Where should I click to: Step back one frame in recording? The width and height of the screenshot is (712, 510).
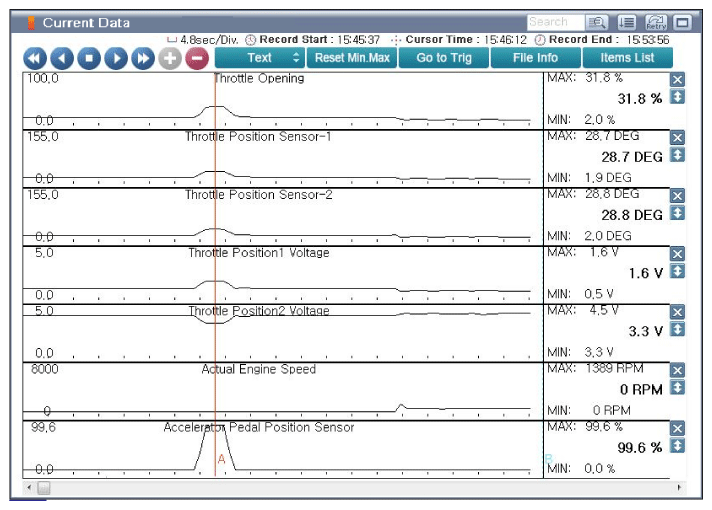pyautogui.click(x=62, y=58)
